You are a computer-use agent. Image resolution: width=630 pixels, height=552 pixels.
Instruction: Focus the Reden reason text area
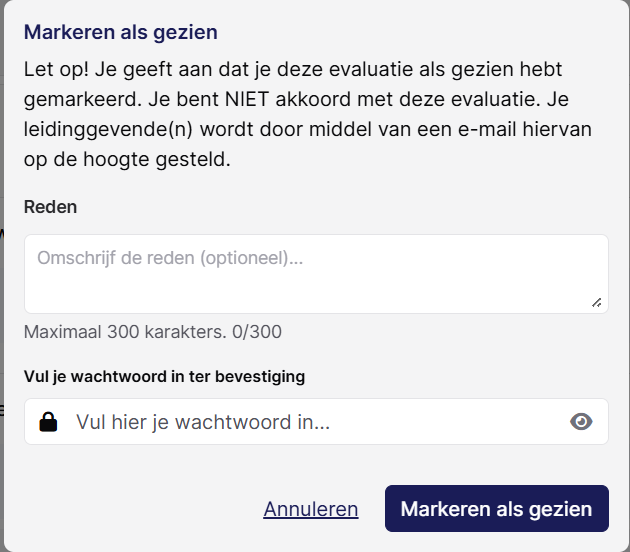point(316,274)
